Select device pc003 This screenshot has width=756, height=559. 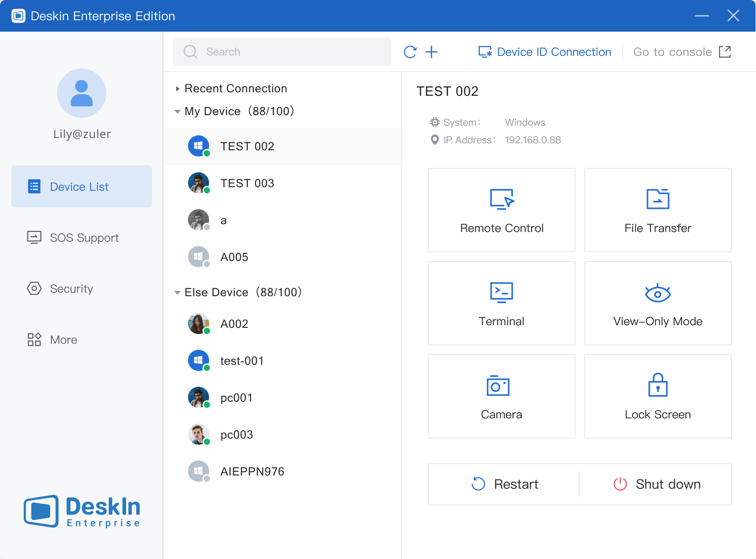(282, 434)
